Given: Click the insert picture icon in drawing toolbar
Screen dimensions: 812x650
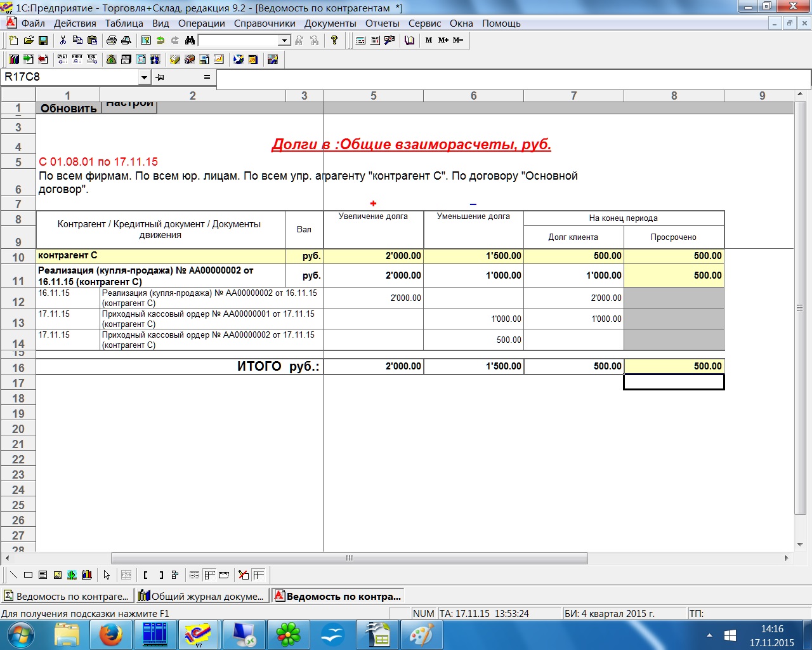Looking at the screenshot, I should [x=57, y=575].
